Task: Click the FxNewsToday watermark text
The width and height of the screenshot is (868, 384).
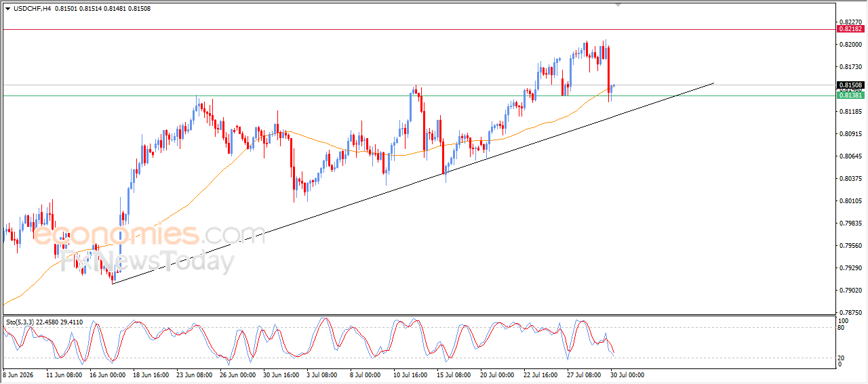Action: coord(144,260)
